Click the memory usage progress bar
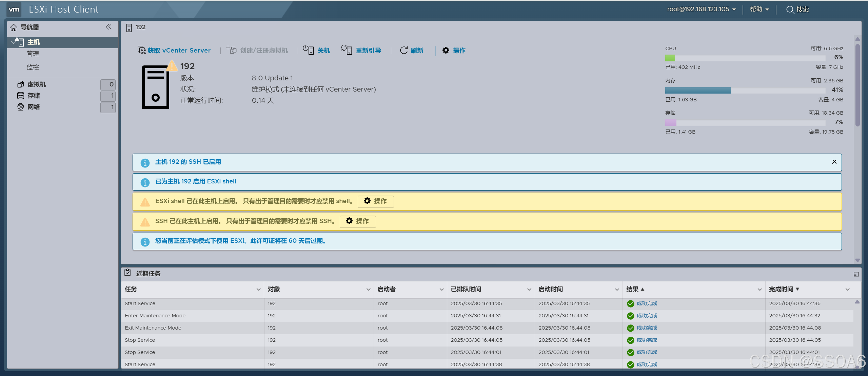 [x=745, y=90]
